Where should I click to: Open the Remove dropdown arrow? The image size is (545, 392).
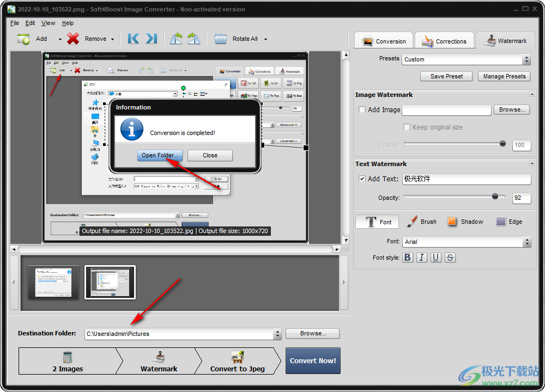[112, 39]
